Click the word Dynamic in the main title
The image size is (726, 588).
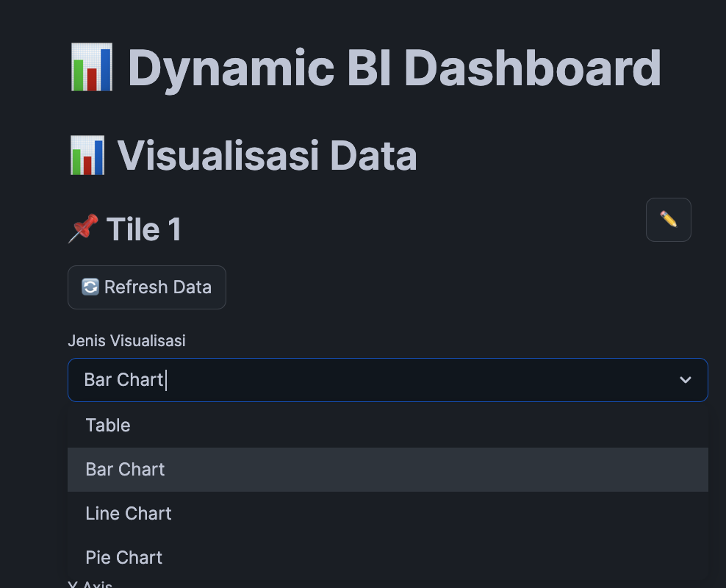click(231, 69)
